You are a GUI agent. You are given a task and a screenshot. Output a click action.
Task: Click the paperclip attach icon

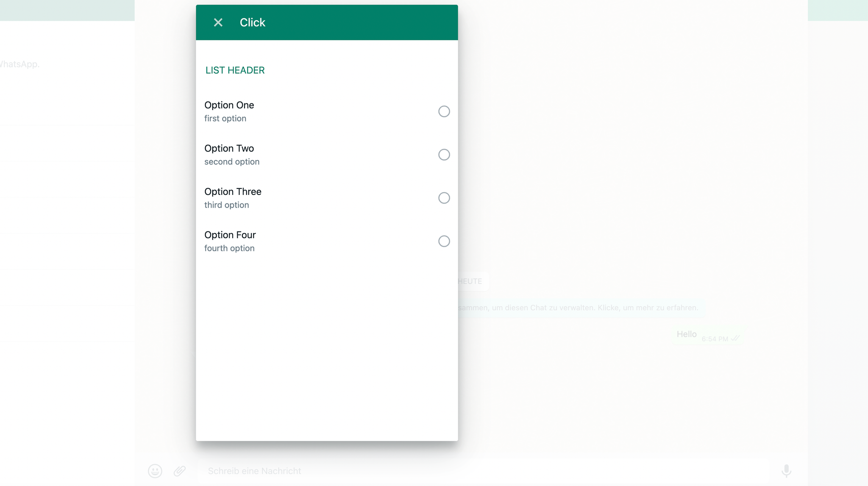coord(180,471)
